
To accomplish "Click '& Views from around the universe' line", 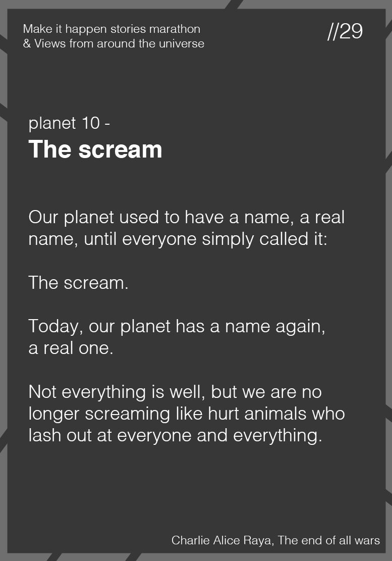I will pos(114,43).
